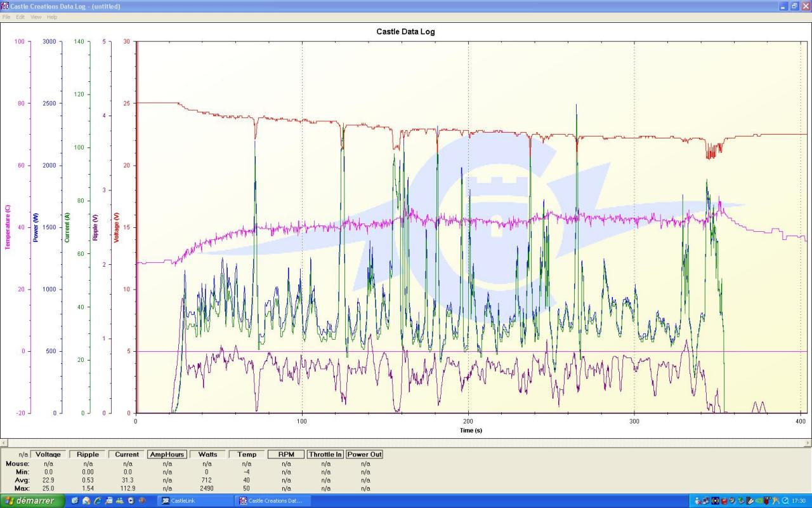
Task: Switch to Castle Creations Data Log taskbar button
Action: click(x=274, y=500)
